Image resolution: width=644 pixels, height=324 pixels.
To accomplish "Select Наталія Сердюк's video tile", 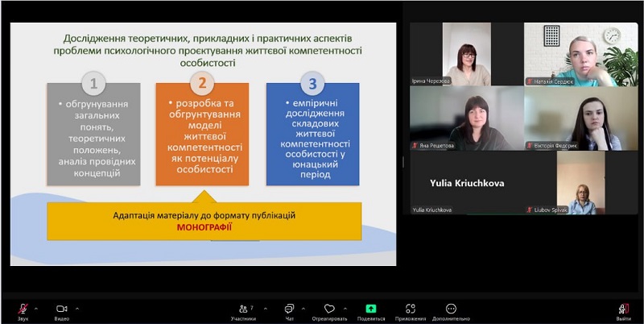I will pos(580,54).
